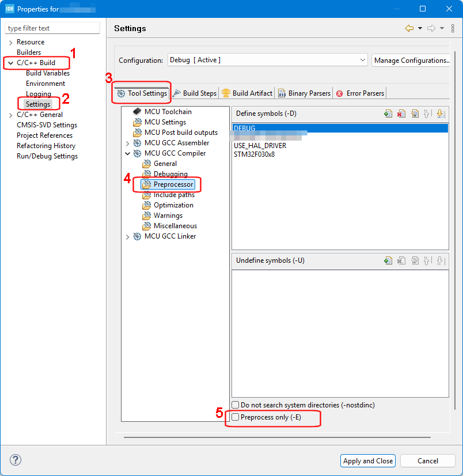The width and height of the screenshot is (463, 476).
Task: Open the Error Parsers tab
Action: [360, 93]
